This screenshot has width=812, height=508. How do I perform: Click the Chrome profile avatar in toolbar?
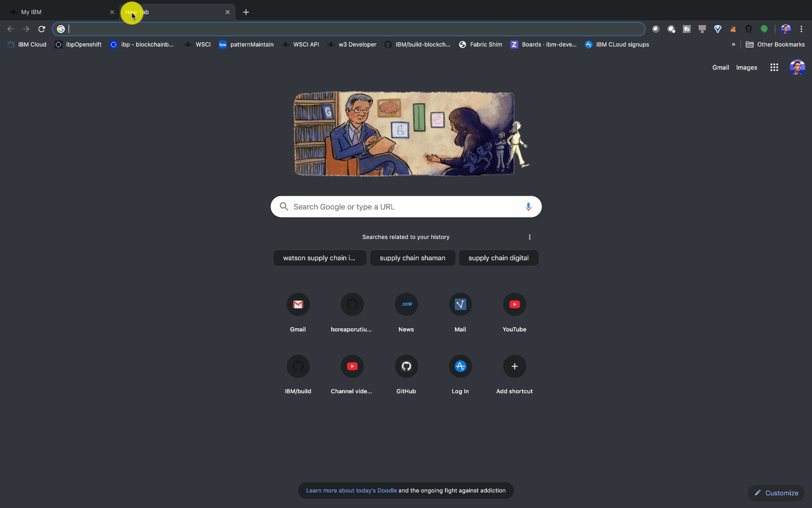[x=786, y=29]
